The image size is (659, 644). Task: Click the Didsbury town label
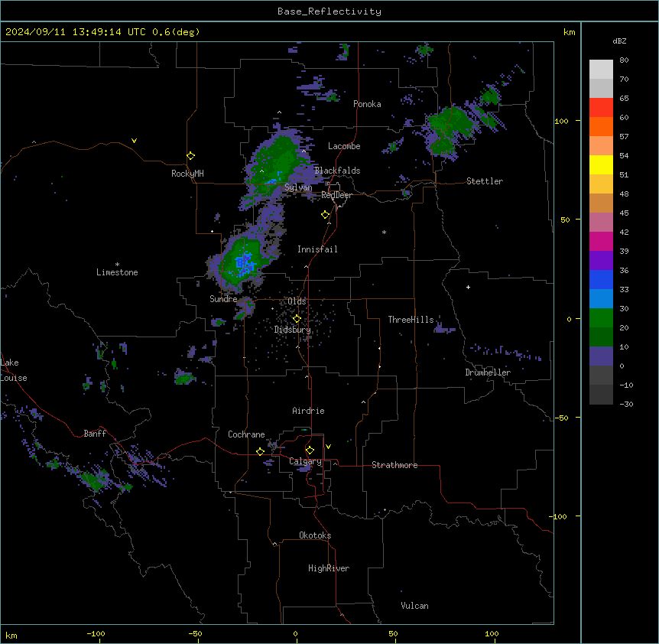pos(293,330)
